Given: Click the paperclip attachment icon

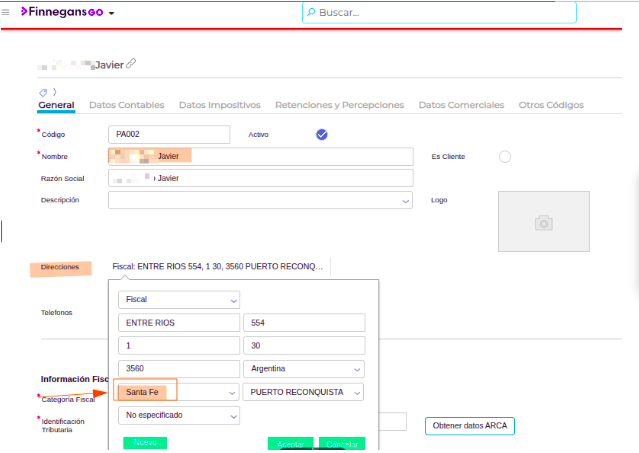Looking at the screenshot, I should (x=131, y=64).
